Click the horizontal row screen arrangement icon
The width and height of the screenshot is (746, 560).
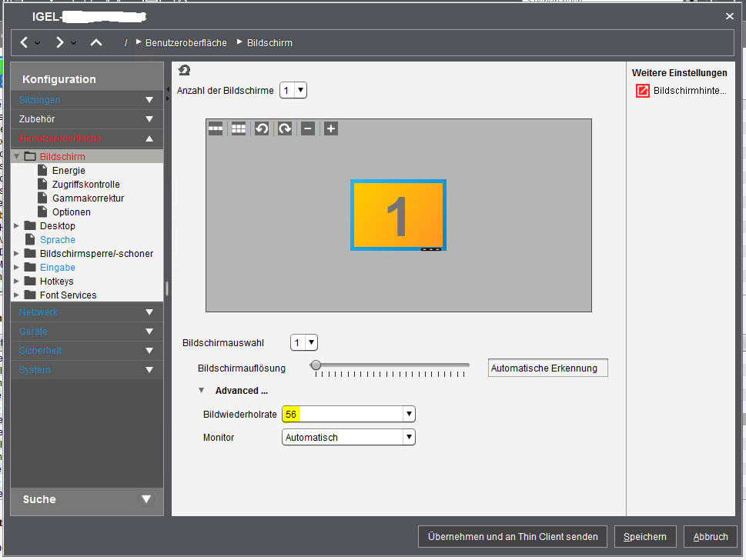coord(216,128)
